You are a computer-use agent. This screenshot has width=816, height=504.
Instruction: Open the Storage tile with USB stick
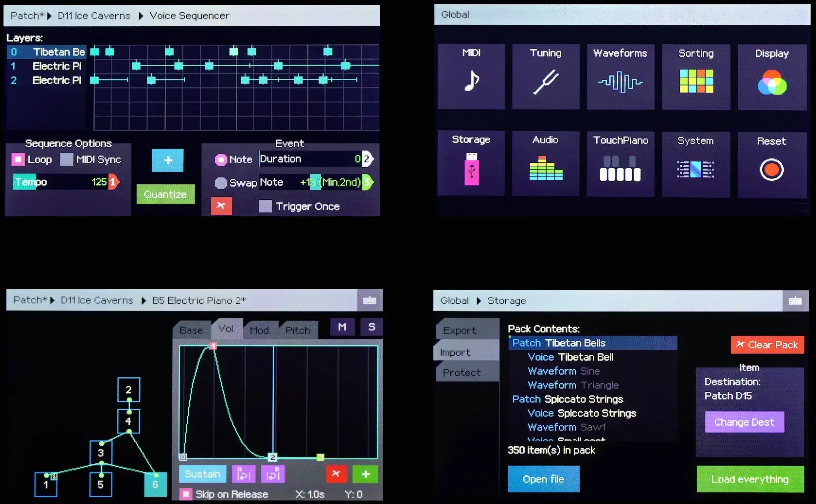(471, 163)
